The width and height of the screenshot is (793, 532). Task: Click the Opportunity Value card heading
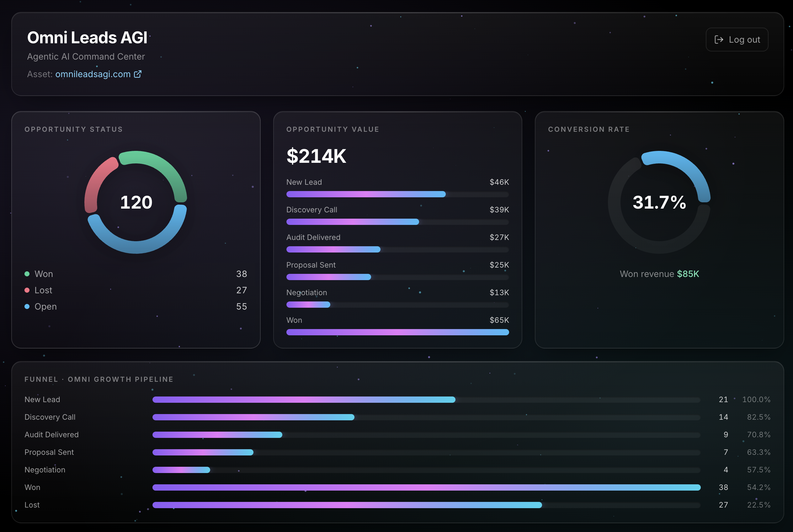tap(333, 129)
